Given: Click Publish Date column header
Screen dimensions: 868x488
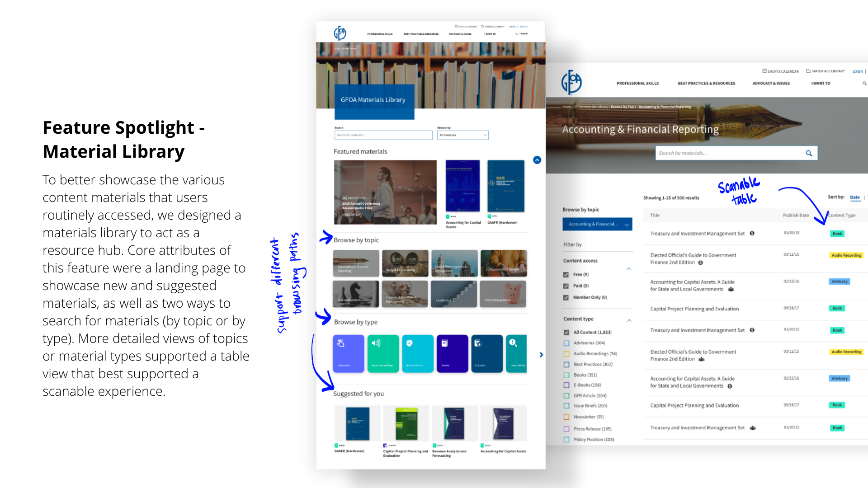Looking at the screenshot, I should [x=796, y=216].
